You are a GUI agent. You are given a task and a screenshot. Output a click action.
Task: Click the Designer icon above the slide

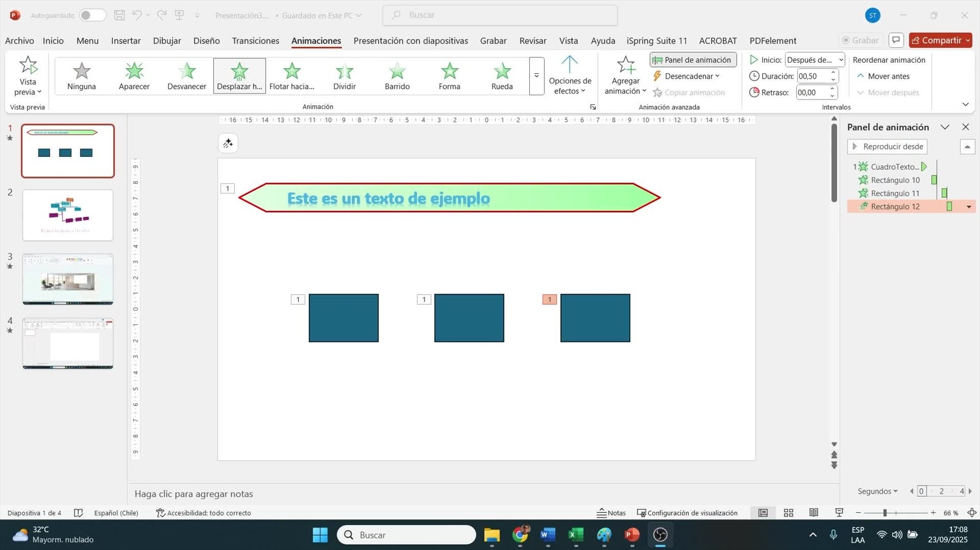[x=228, y=143]
